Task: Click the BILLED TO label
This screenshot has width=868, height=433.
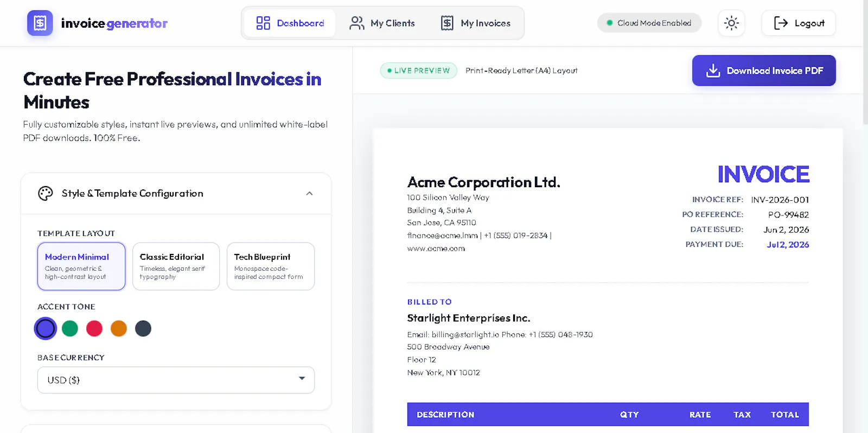Action: pyautogui.click(x=430, y=302)
